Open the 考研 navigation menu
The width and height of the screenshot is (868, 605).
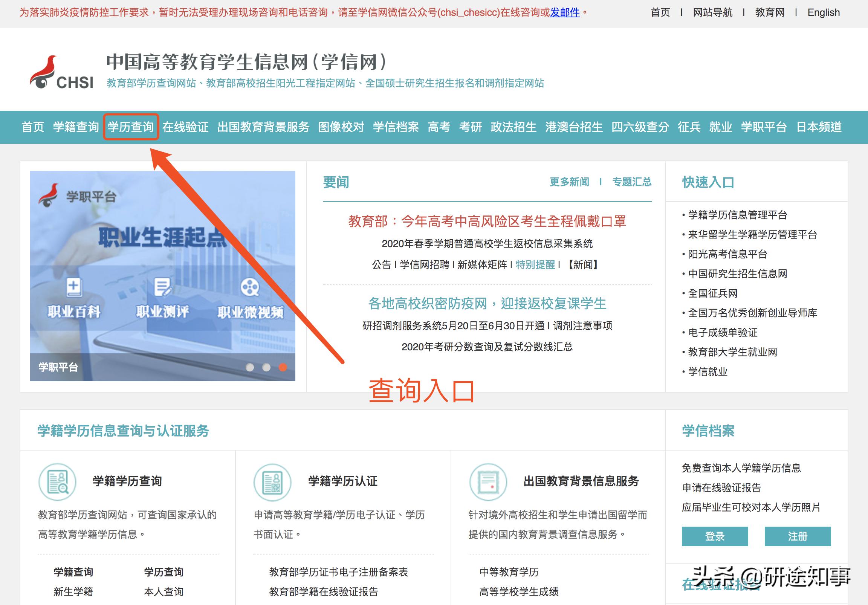pyautogui.click(x=471, y=127)
